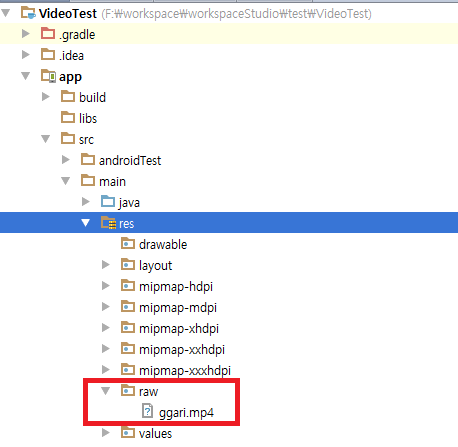This screenshot has height=447, width=458.
Task: Expand the mipmap-xxxhdpi folder arrow
Action: pos(106,369)
